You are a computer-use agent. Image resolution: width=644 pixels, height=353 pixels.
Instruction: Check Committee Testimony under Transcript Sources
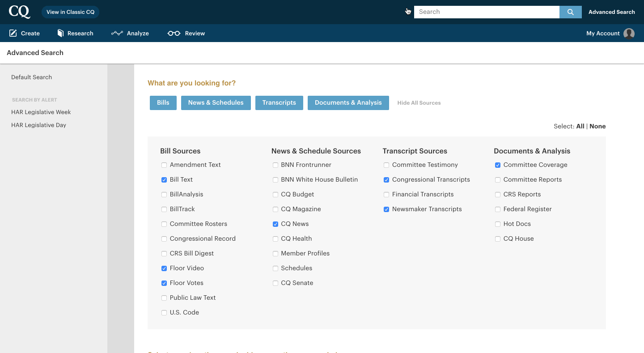(386, 165)
